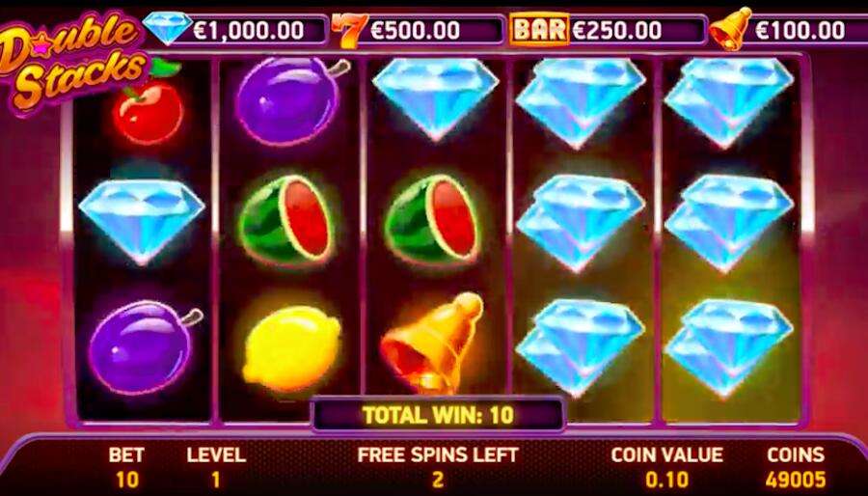
Task: Click the BAR €250.00 prize display
Action: point(608,30)
